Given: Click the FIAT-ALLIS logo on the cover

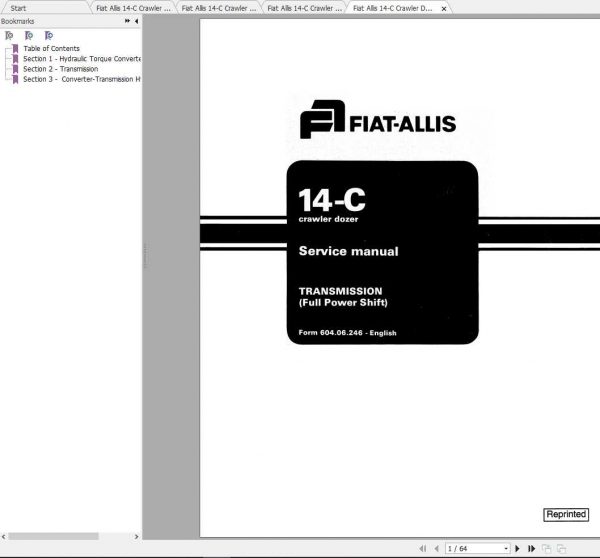Looking at the screenshot, I should click(378, 119).
